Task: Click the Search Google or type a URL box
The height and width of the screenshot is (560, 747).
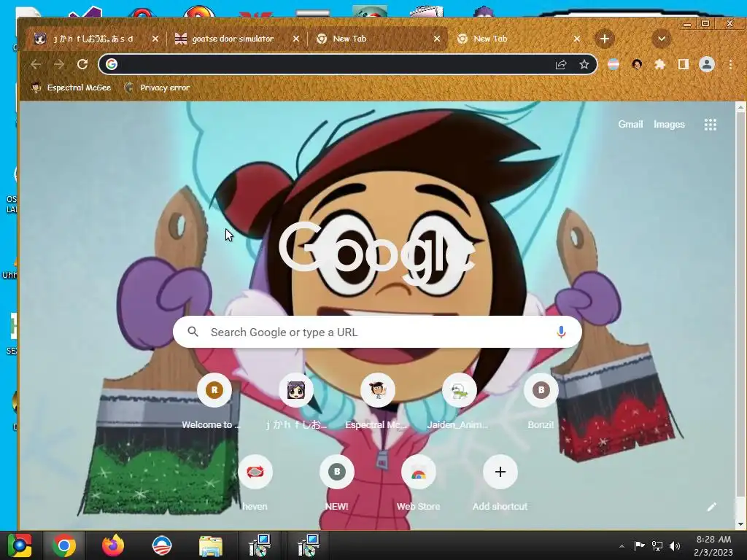Action: pos(377,332)
